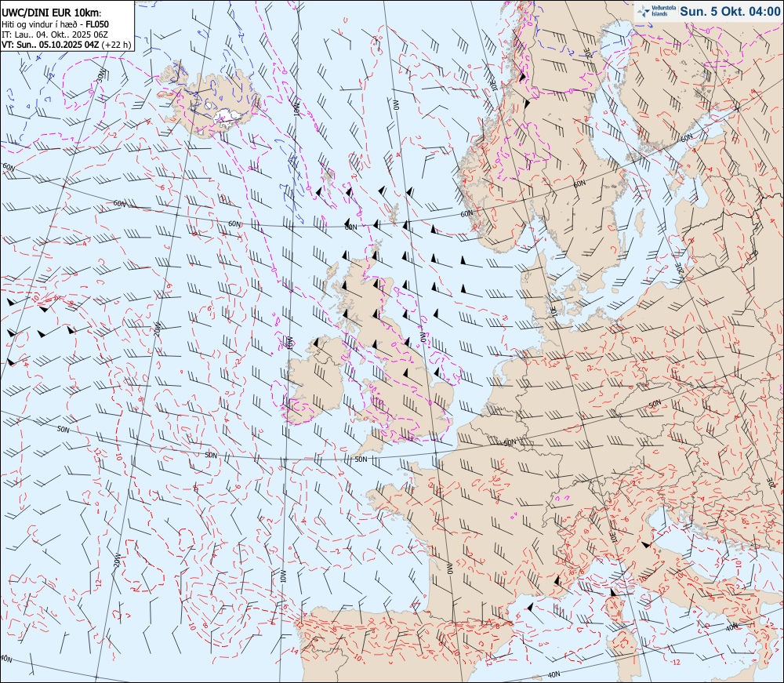Click the Veðurstofa Íslands logo
This screenshot has width=784, height=683.
pos(656,11)
